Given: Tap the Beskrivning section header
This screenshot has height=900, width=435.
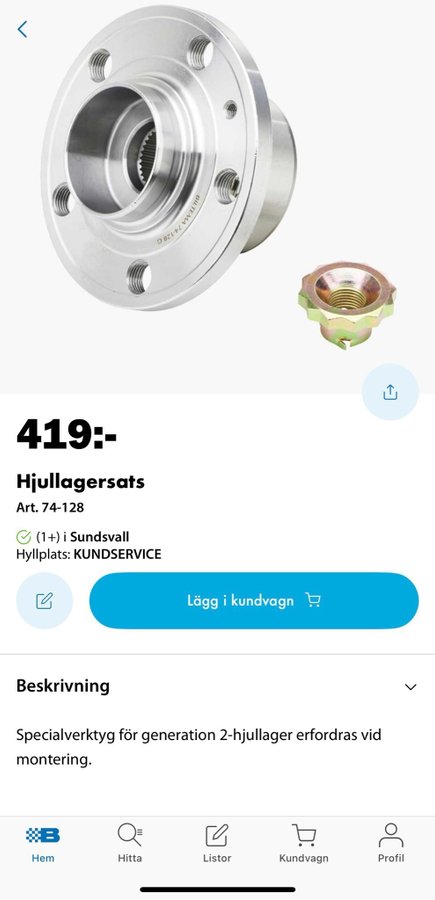Looking at the screenshot, I should pos(217,686).
